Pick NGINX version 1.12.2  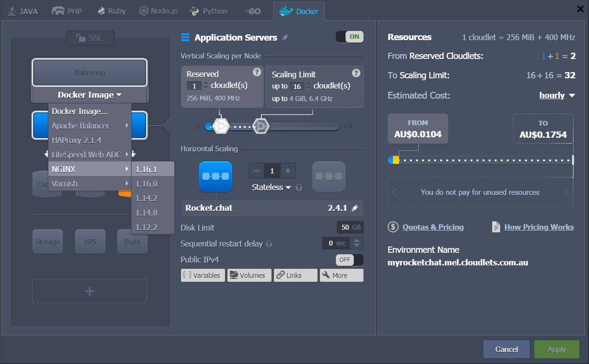point(152,227)
